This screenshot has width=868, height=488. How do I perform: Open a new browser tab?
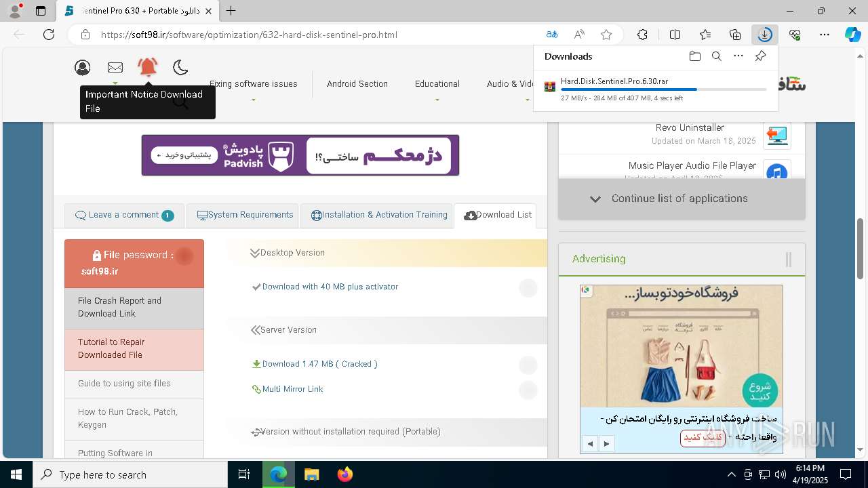tap(231, 11)
